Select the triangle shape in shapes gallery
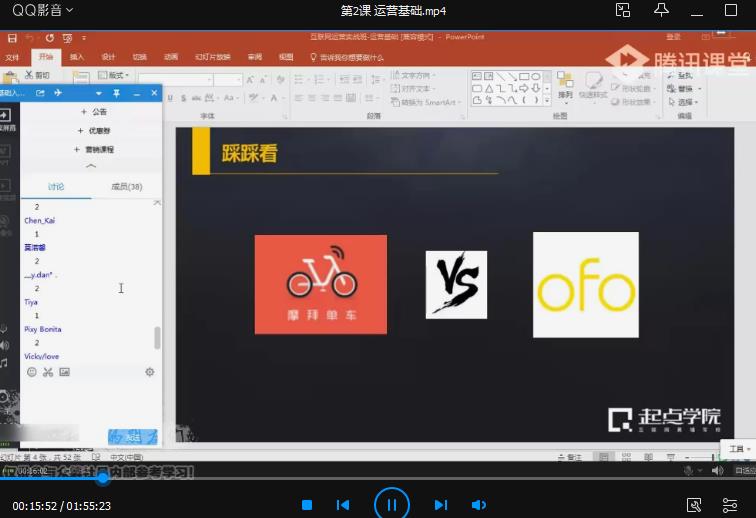 [x=489, y=88]
